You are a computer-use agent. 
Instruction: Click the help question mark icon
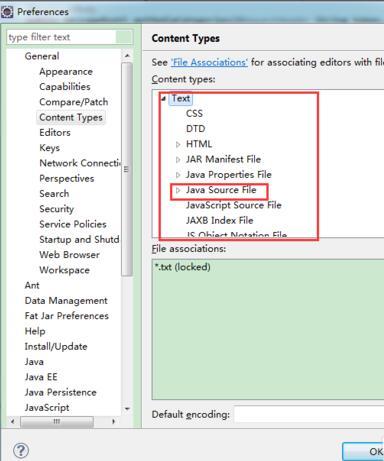(21, 451)
